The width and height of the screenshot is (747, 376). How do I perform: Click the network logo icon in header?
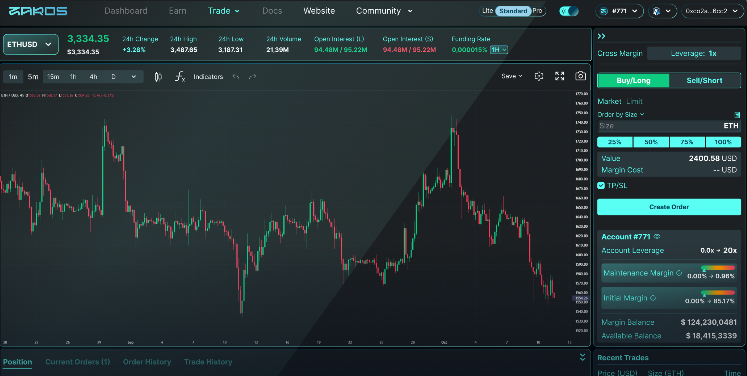[656, 11]
